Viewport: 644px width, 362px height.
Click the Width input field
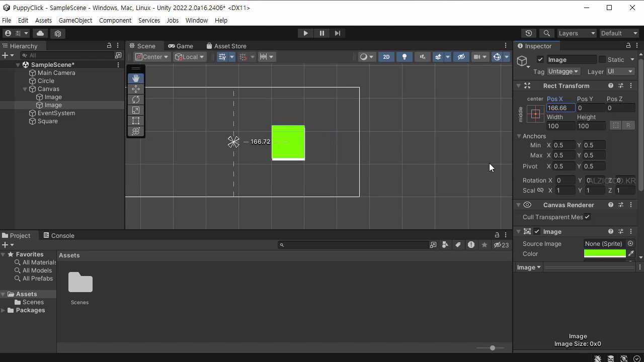pos(560,126)
